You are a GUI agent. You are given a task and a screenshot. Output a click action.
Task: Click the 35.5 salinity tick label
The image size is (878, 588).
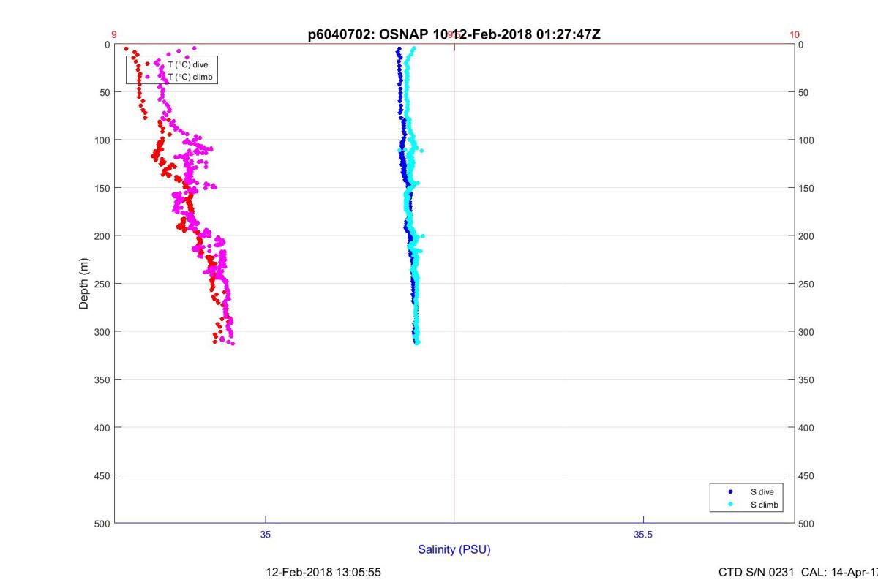(x=643, y=535)
